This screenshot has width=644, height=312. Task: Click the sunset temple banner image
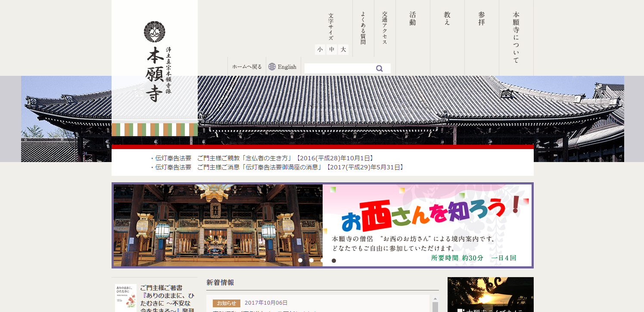click(491, 294)
